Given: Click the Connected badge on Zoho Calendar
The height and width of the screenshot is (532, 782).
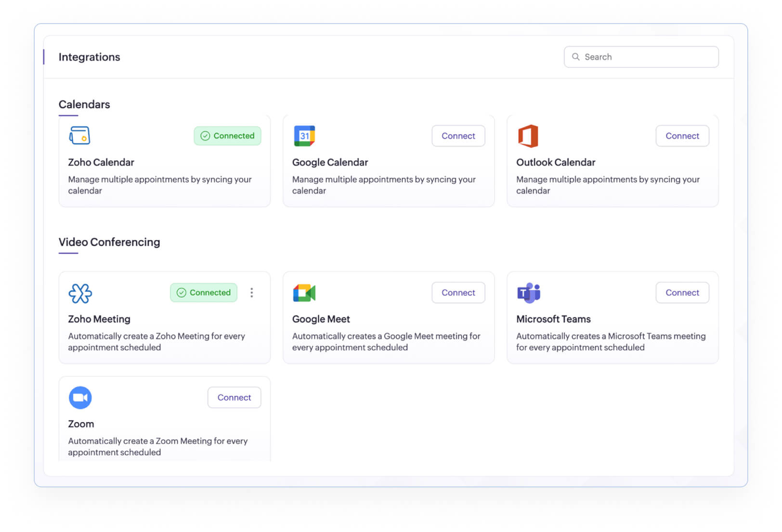Looking at the screenshot, I should [x=227, y=136].
